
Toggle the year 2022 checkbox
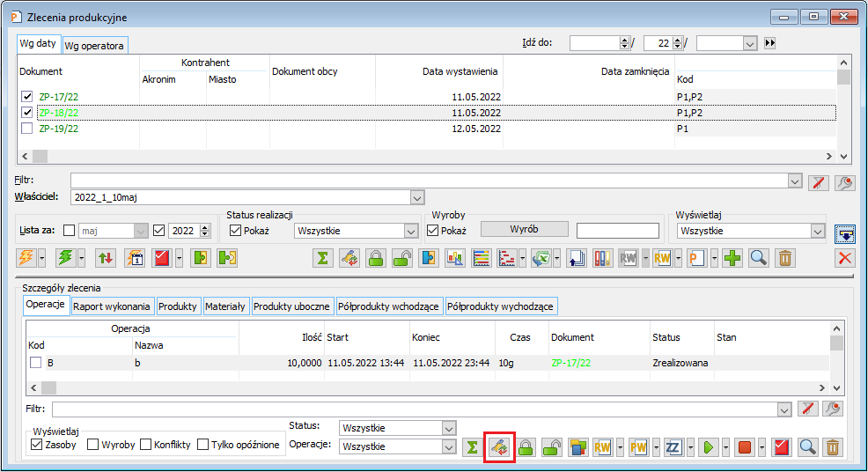click(158, 231)
